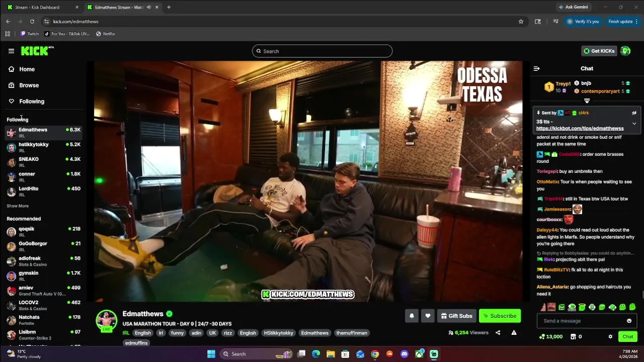Screen dimensions: 644x362
Task: Click the HStikkytokky tag
Action: pyautogui.click(x=278, y=333)
